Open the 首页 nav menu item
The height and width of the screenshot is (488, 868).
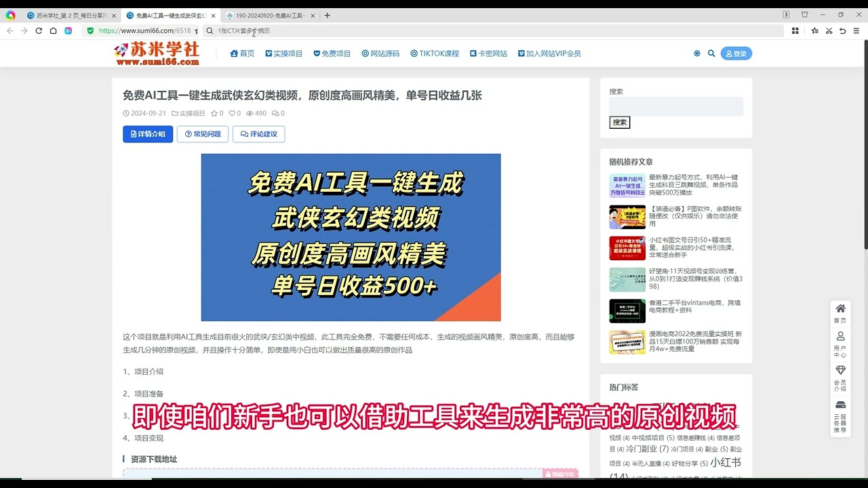242,54
